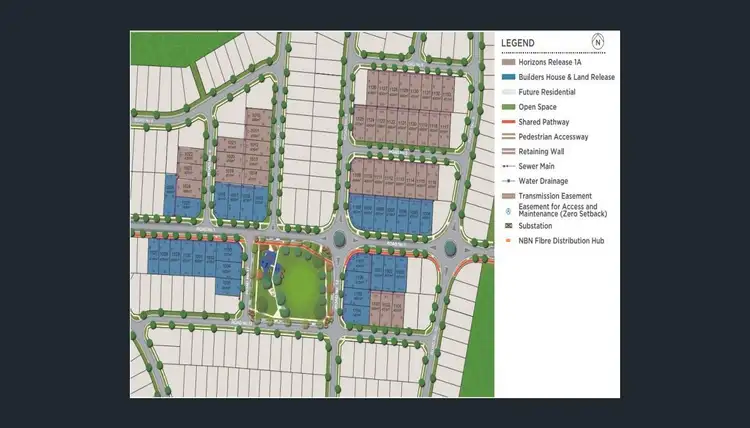The image size is (750, 428).
Task: Select the NBN Fibre Distribution Hub marker
Action: 509,241
